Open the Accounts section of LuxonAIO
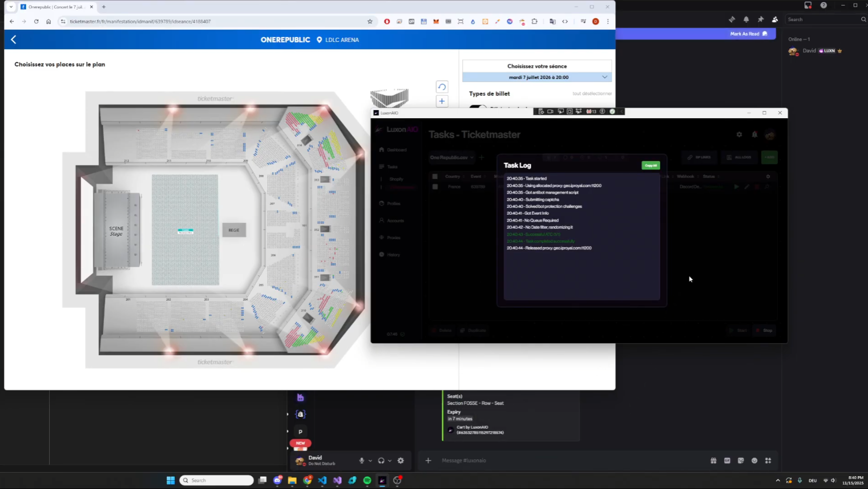868x489 pixels. point(395,220)
